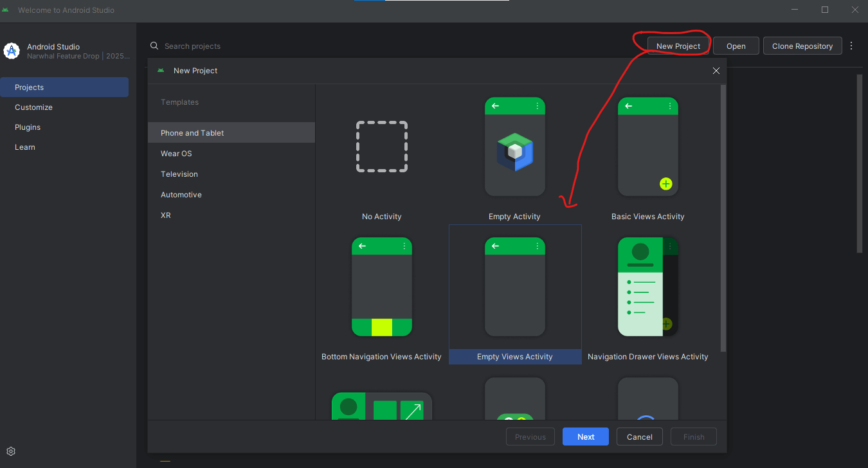
Task: Go to the Customize section
Action: click(33, 107)
